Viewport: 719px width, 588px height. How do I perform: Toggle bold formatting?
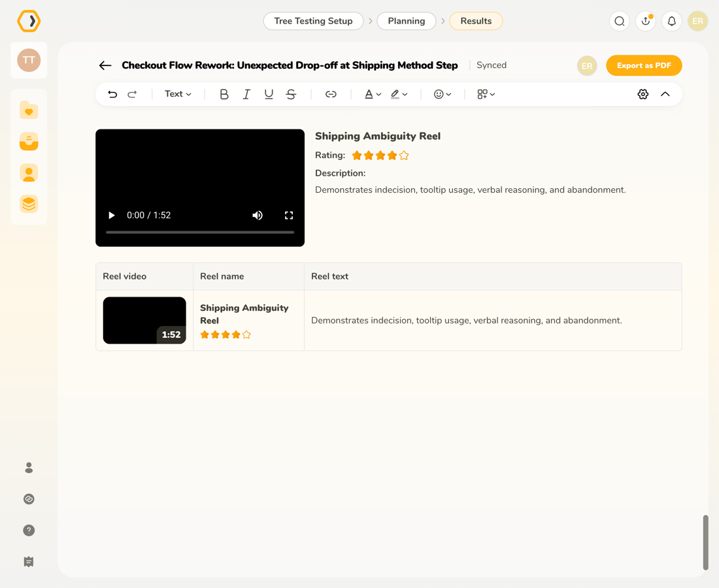[x=224, y=94]
